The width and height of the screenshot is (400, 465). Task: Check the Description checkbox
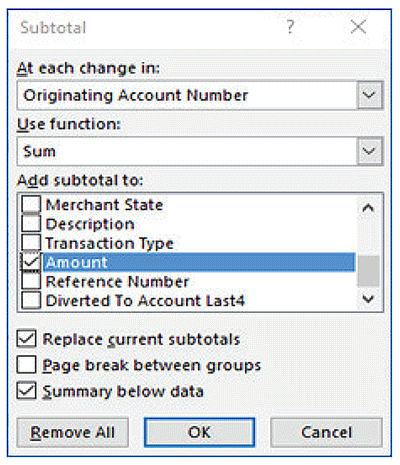(31, 223)
